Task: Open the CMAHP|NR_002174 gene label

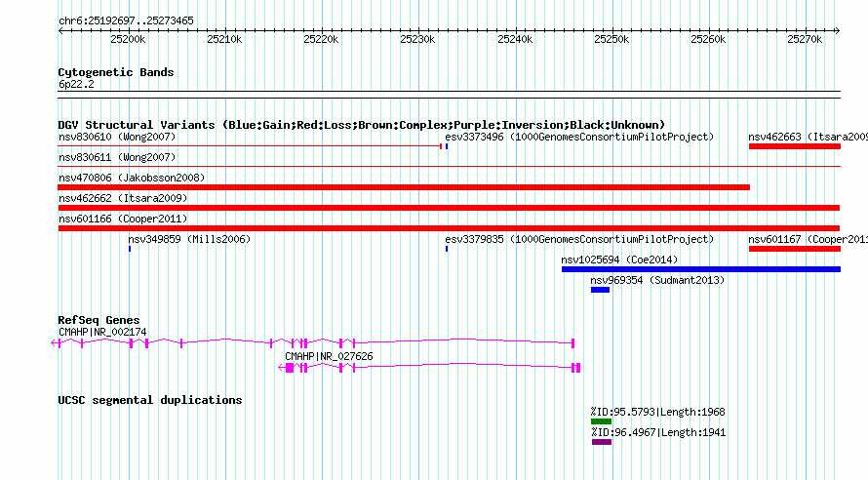Action: (x=102, y=332)
